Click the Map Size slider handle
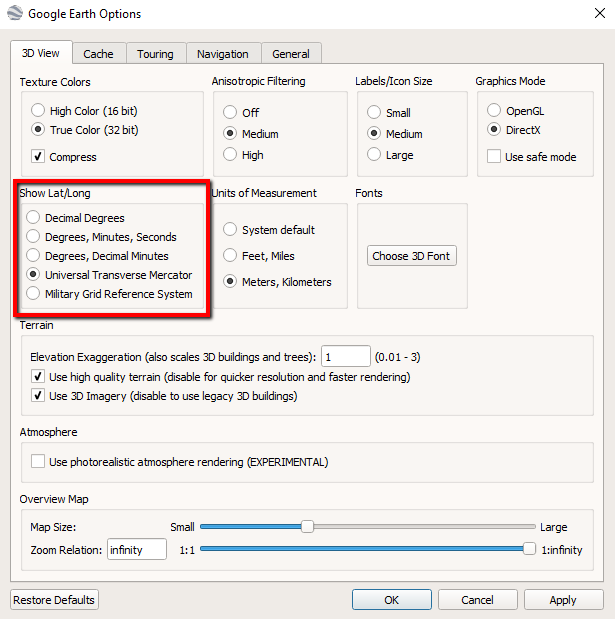615x619 pixels. point(308,526)
